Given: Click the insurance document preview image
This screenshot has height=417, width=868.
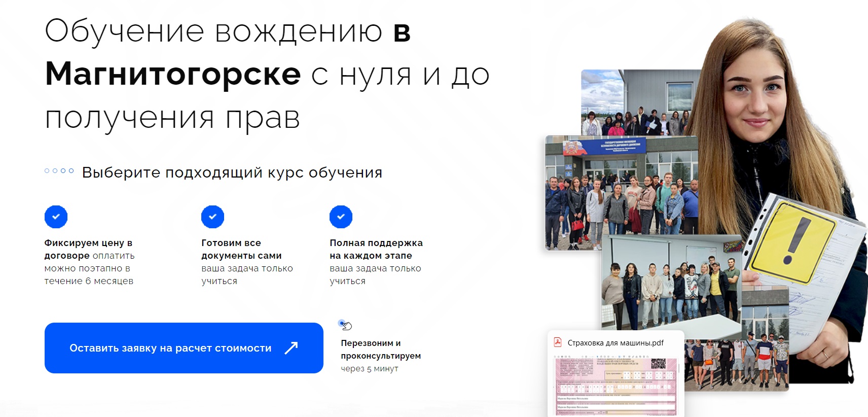Looking at the screenshot, I should point(616,386).
